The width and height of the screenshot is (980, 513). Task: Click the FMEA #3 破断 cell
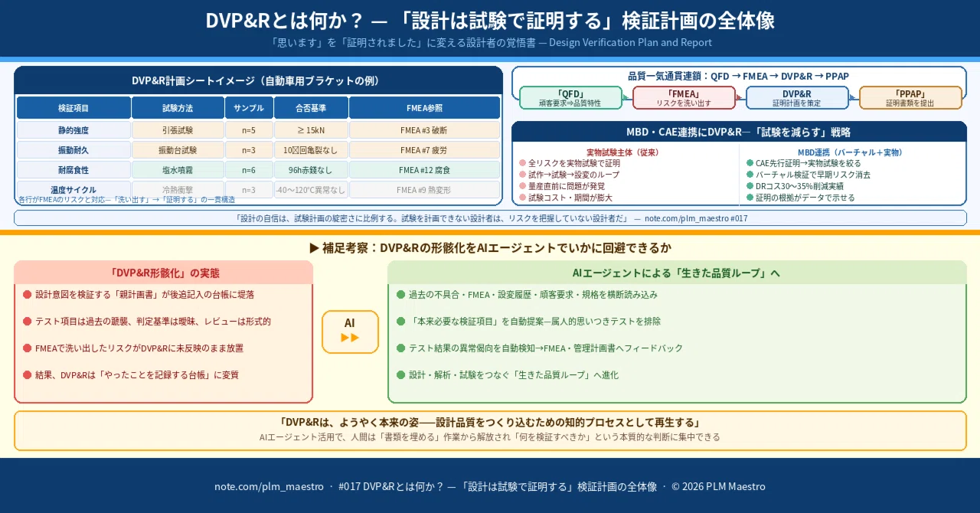pyautogui.click(x=425, y=130)
